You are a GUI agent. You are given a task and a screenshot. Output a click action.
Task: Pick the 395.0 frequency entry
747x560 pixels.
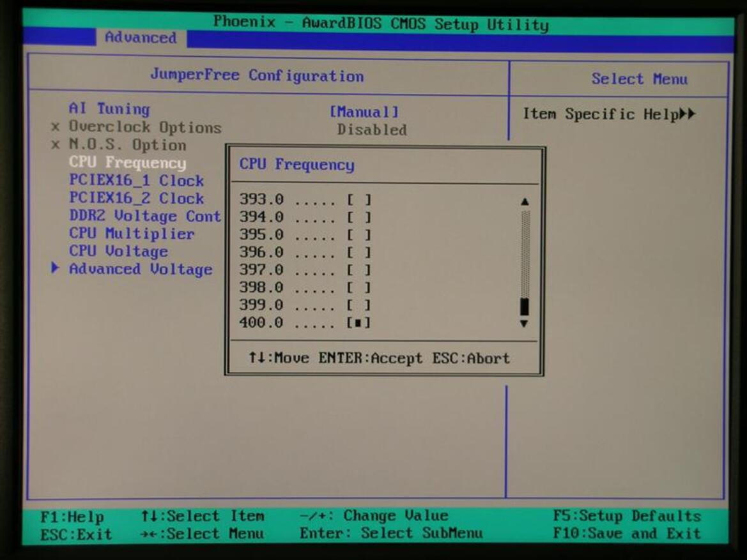(305, 235)
